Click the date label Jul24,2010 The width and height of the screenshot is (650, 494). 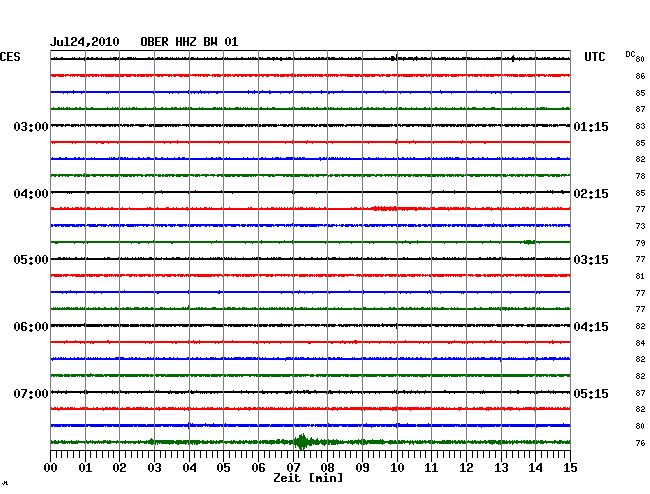pos(85,42)
